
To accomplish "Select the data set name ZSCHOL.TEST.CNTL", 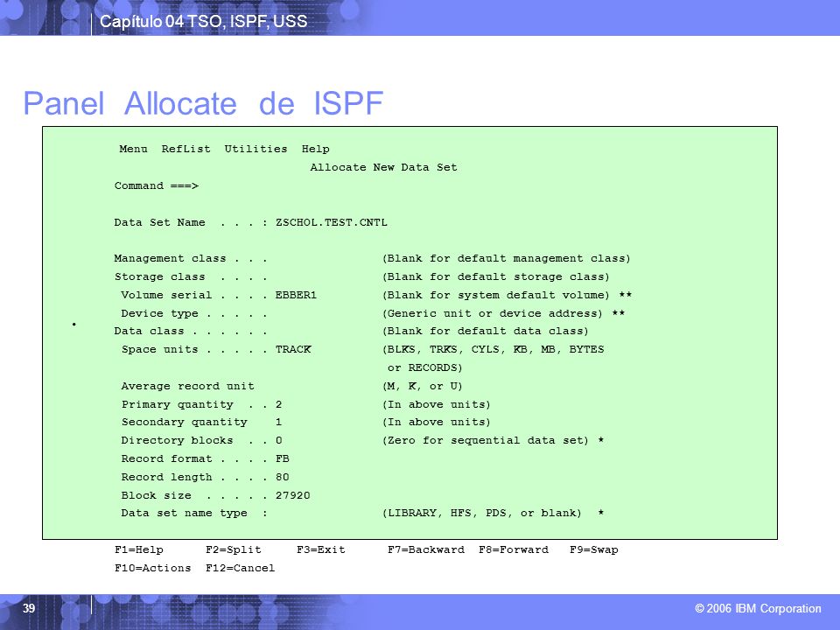I will point(331,222).
